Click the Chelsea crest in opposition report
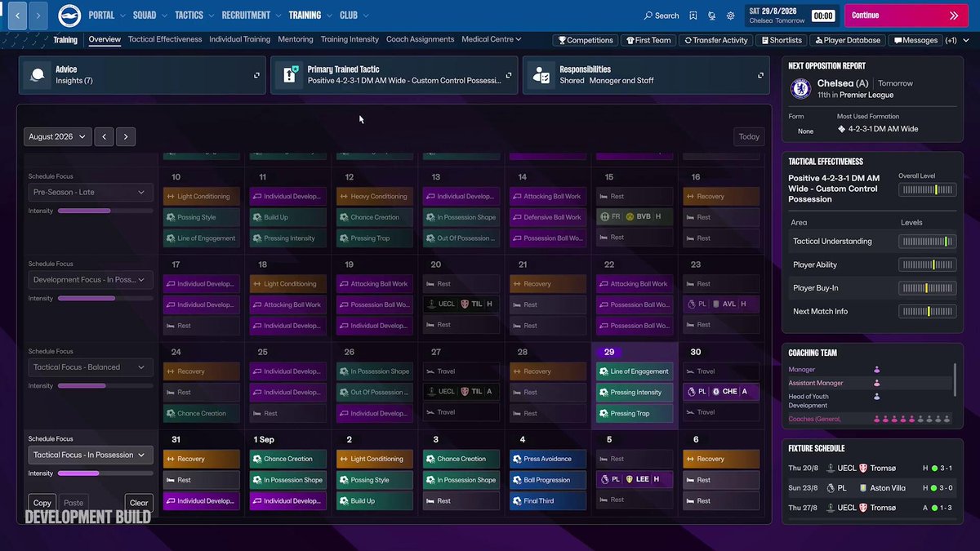The width and height of the screenshot is (980, 551). coord(801,88)
